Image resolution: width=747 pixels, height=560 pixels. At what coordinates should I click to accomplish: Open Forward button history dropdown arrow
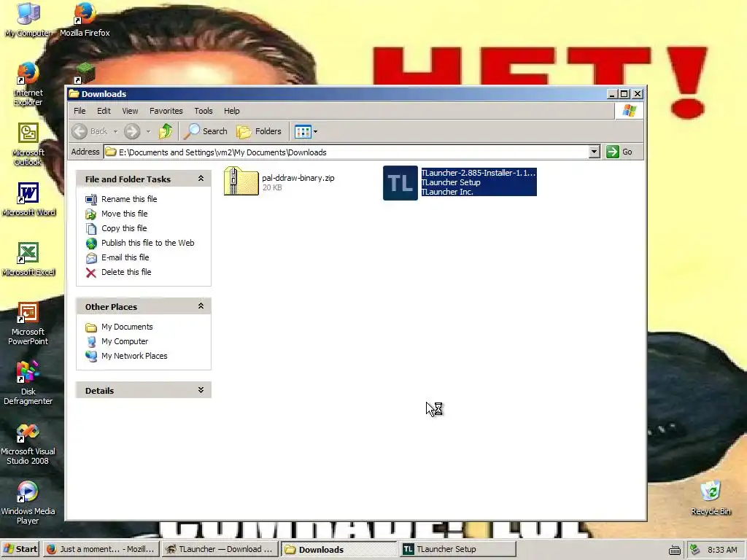point(148,131)
